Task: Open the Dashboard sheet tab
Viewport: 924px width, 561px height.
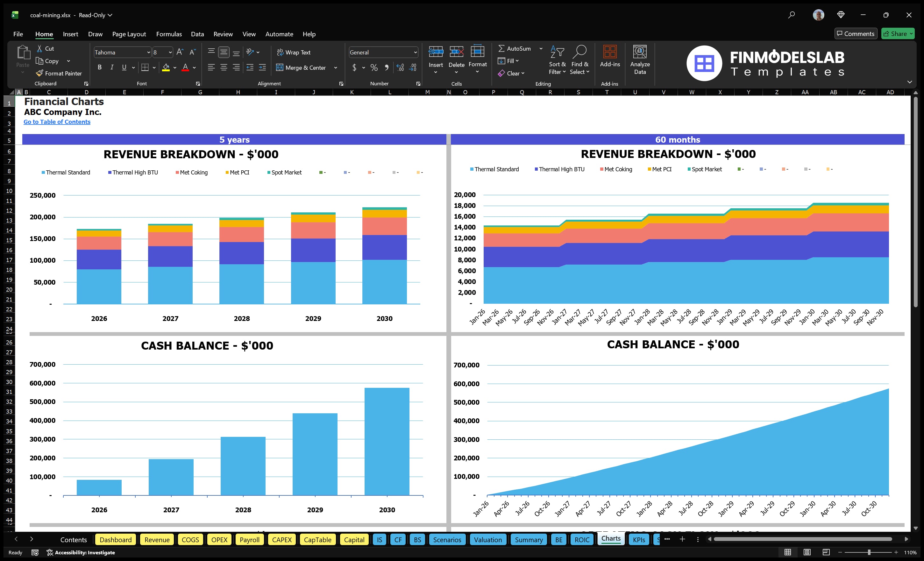Action: (x=116, y=539)
